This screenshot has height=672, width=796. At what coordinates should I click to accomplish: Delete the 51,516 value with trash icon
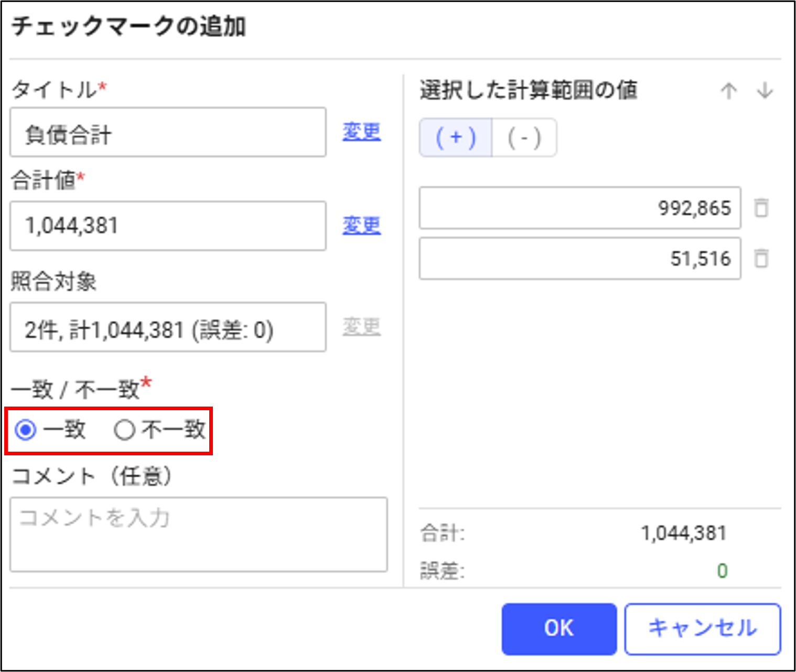(x=761, y=258)
